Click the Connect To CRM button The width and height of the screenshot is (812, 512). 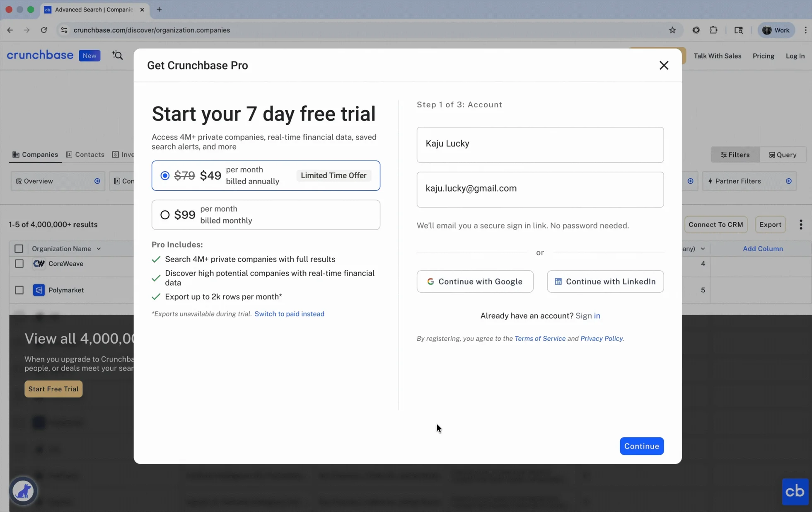point(715,224)
